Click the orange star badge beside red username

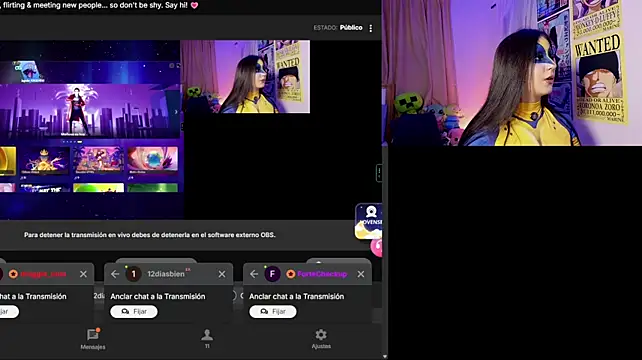pyautogui.click(x=13, y=274)
